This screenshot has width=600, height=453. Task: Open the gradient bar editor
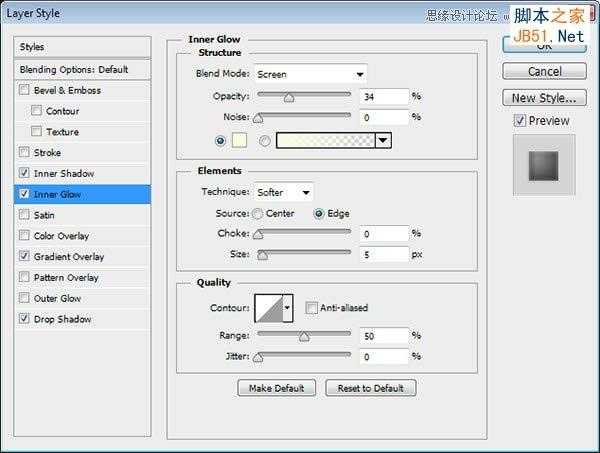click(326, 141)
